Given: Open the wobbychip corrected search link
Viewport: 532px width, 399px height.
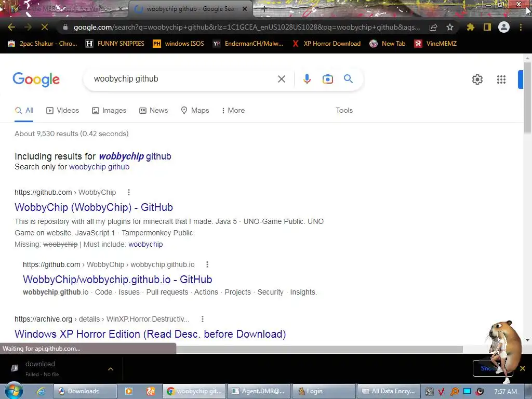Looking at the screenshot, I should coord(135,156).
